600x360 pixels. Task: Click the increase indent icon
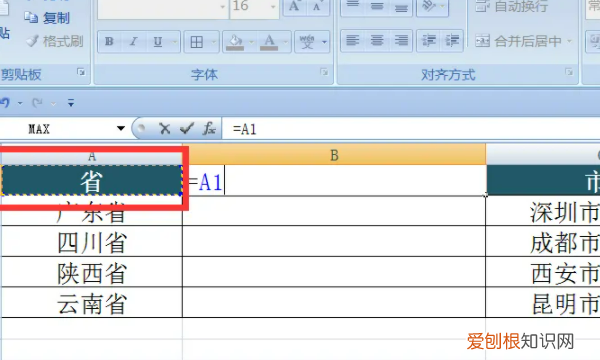452,41
